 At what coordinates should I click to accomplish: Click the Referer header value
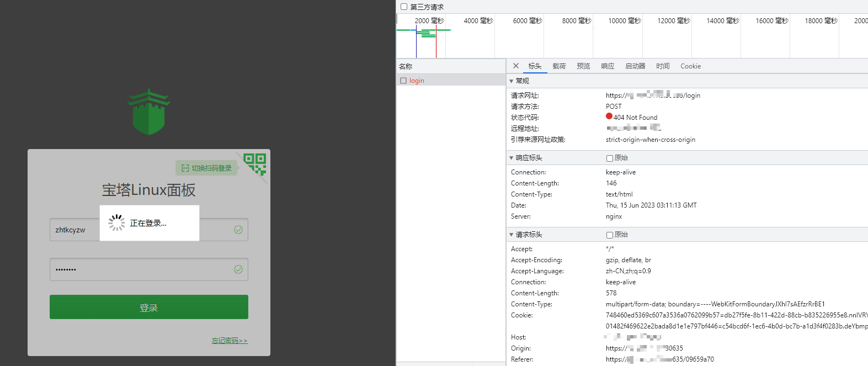coord(660,359)
